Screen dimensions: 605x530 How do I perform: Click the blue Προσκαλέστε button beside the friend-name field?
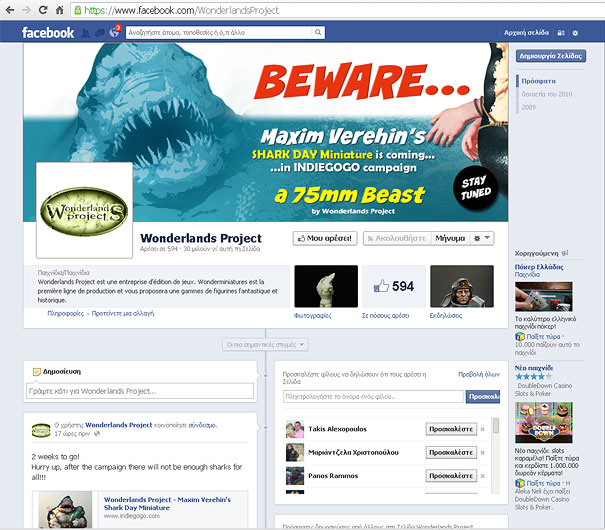(483, 397)
